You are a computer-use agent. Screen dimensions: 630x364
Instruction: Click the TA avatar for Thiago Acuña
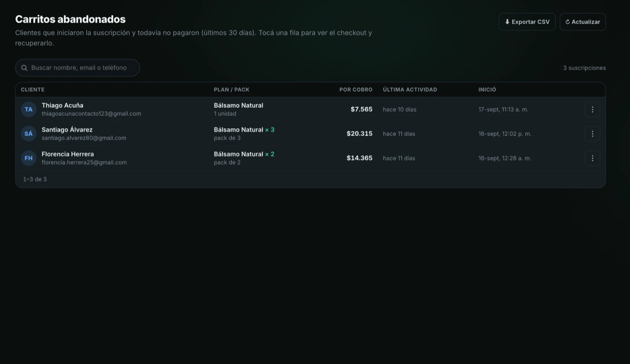29,109
